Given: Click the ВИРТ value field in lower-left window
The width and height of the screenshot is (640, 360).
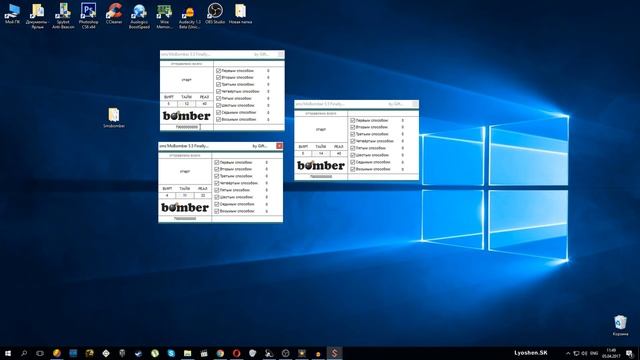Looking at the screenshot, I should coord(167,196).
